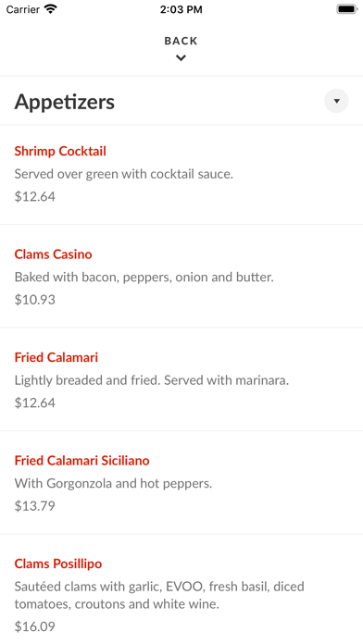Choose the Fried Calamari item title
This screenshot has width=363, height=644.
coord(56,357)
